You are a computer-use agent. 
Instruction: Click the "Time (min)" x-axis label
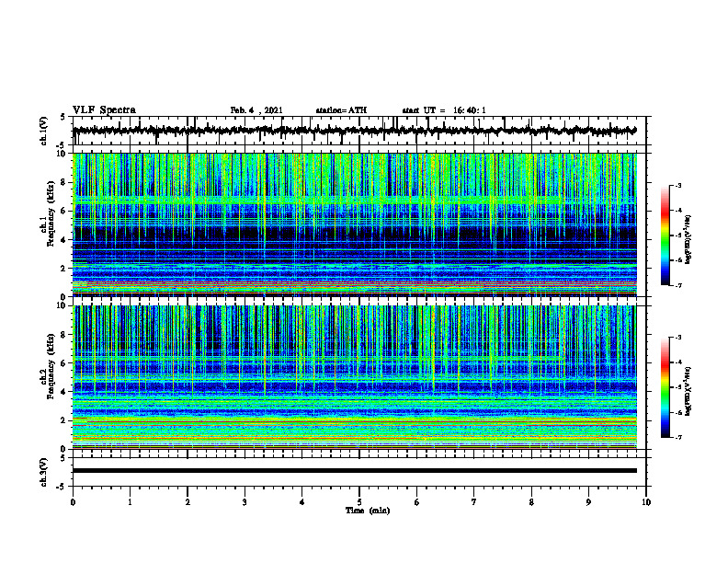click(x=368, y=511)
